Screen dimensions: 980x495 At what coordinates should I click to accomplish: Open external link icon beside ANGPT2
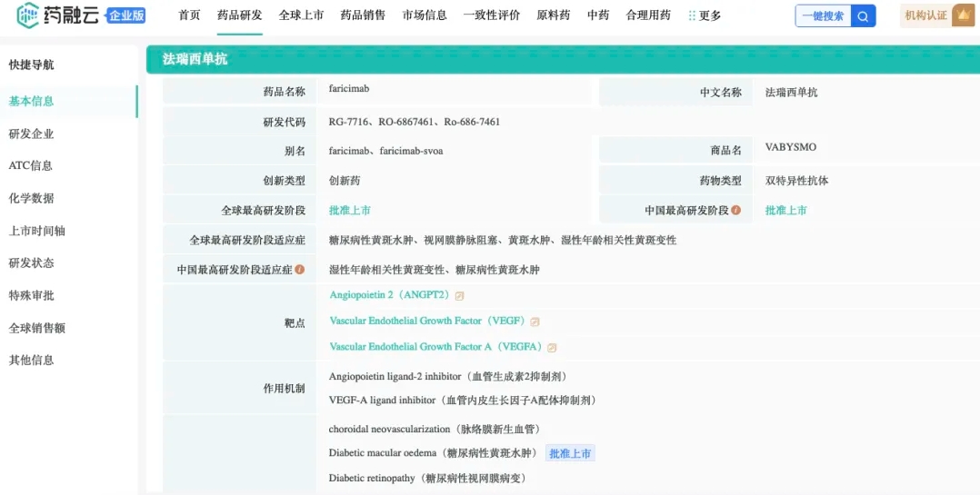point(460,296)
